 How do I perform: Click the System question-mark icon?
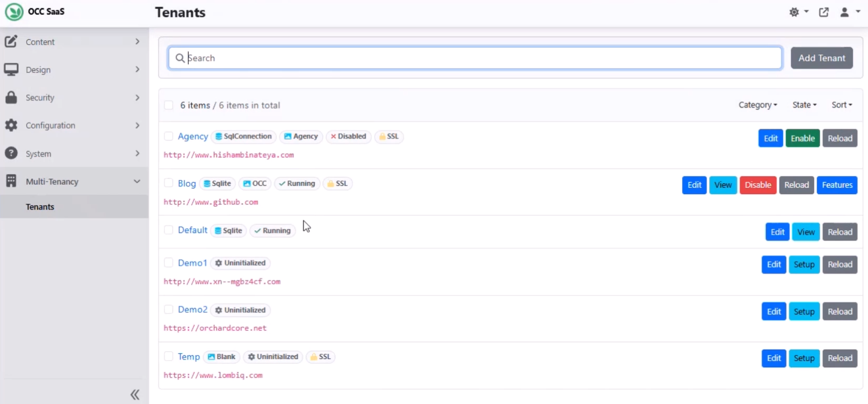coord(11,153)
